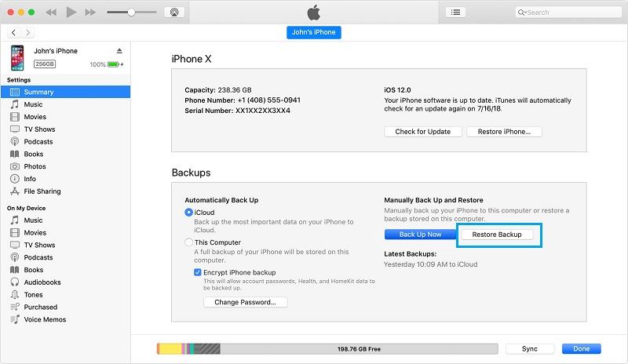Click the storage capacity bar

327,349
